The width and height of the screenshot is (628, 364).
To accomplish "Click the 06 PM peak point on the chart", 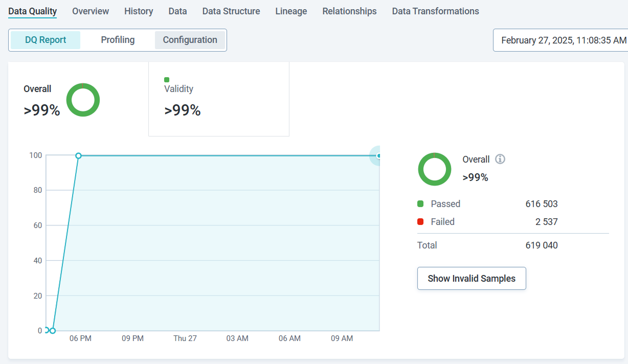I will (79, 156).
